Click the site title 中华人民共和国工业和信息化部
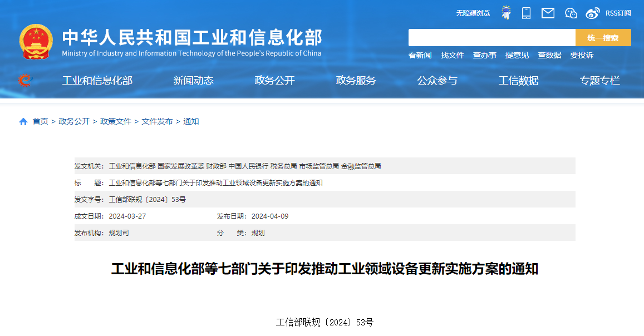This screenshot has height=336, width=644. [x=192, y=37]
